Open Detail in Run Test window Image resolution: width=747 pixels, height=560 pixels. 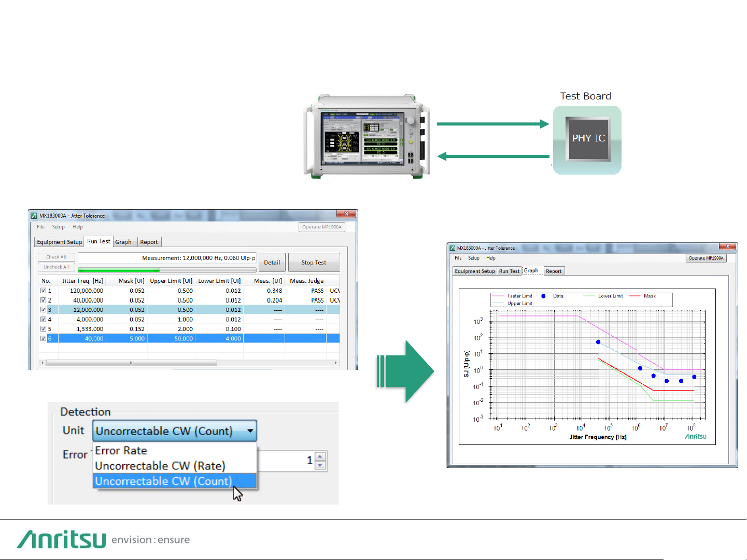coord(272,263)
